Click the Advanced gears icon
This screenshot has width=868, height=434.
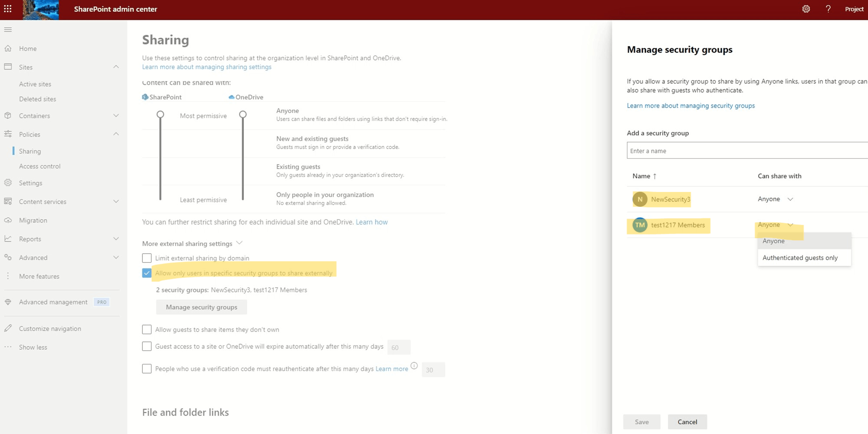(x=8, y=257)
